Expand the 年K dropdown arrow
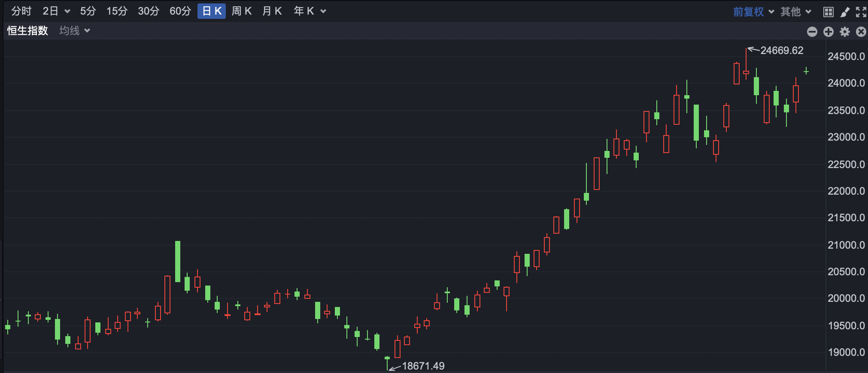 (x=323, y=12)
